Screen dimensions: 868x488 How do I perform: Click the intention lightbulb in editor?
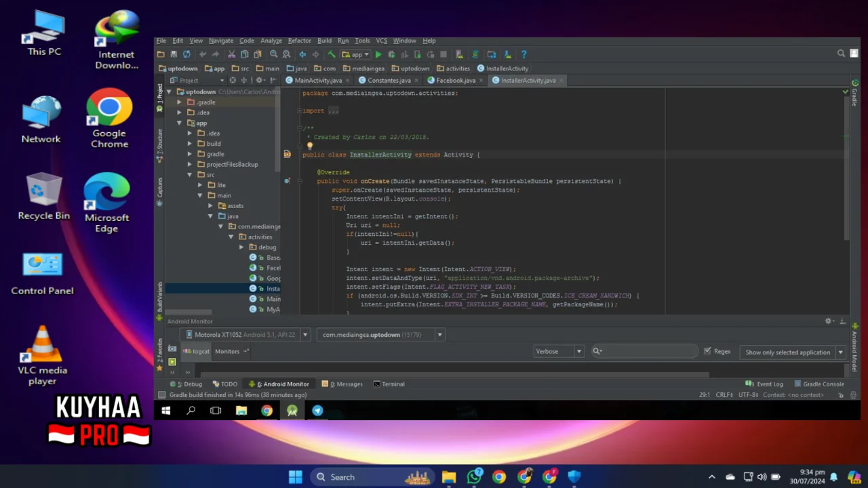click(x=310, y=146)
